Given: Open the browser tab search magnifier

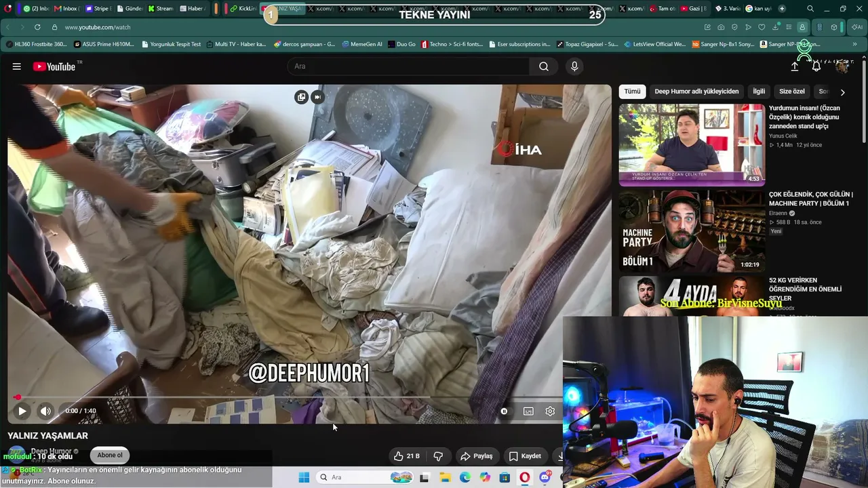Looking at the screenshot, I should 810,9.
